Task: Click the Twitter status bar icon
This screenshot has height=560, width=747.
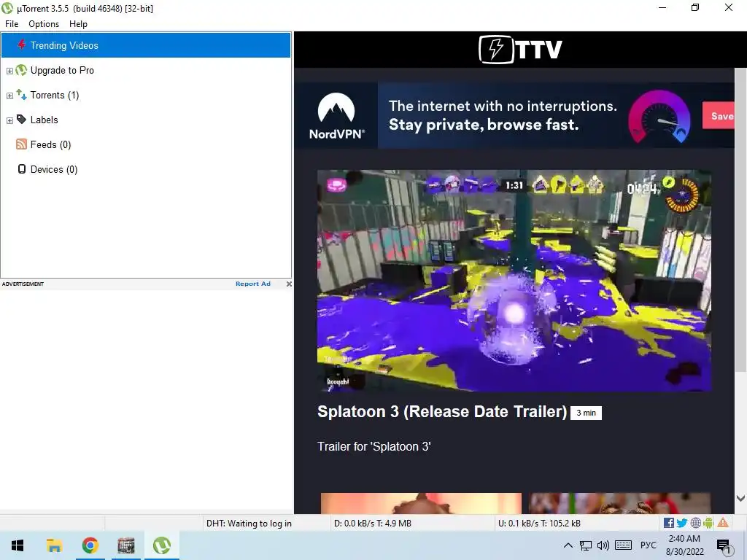Action: click(682, 523)
